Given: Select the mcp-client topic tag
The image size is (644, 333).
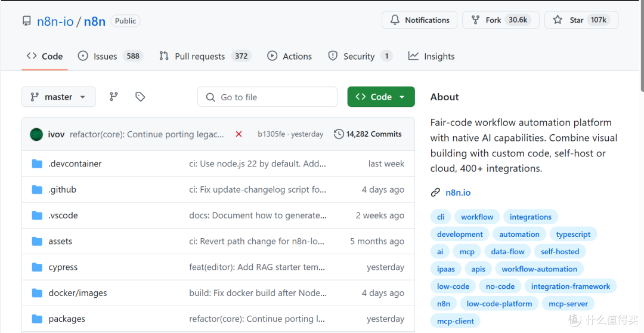Looking at the screenshot, I should (x=456, y=321).
